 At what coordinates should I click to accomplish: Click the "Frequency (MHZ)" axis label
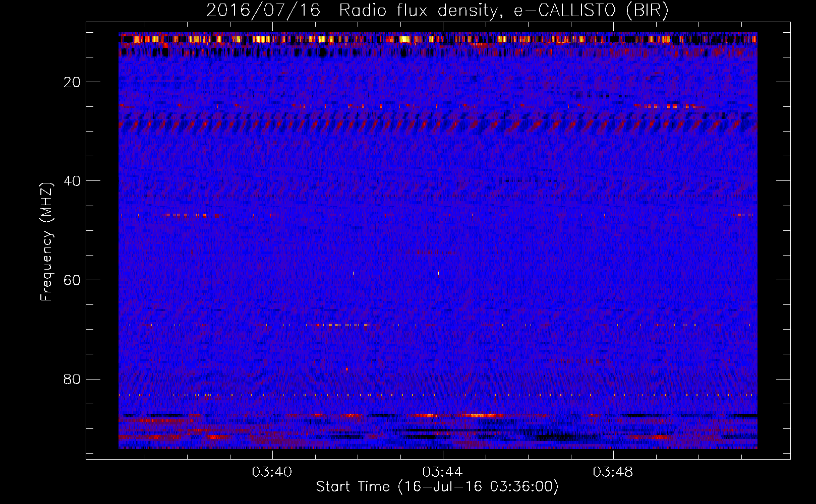coord(46,242)
